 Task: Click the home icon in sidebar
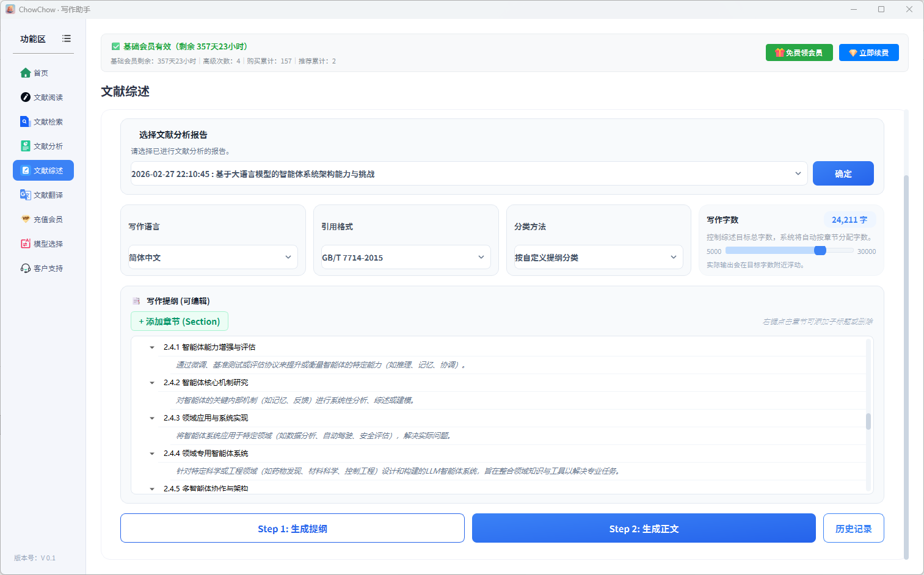tap(25, 73)
